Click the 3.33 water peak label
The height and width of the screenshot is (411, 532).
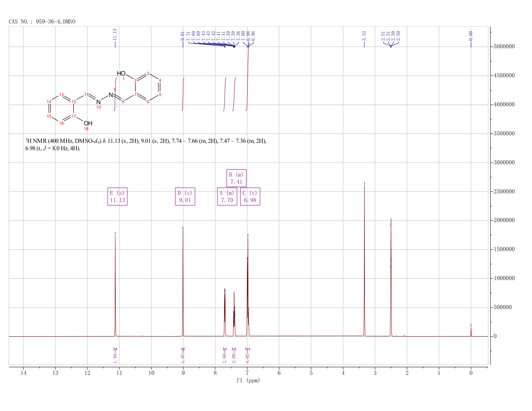(x=364, y=36)
